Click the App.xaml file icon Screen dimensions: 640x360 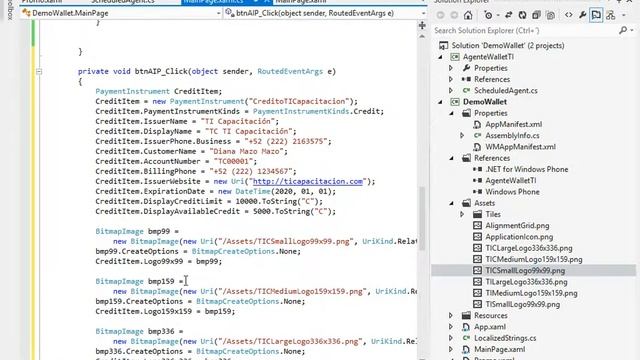coord(466,327)
